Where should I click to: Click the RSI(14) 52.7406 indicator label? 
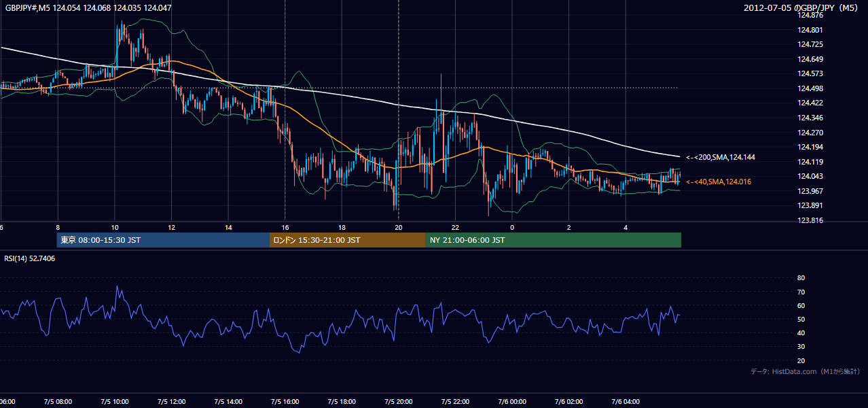click(30, 258)
